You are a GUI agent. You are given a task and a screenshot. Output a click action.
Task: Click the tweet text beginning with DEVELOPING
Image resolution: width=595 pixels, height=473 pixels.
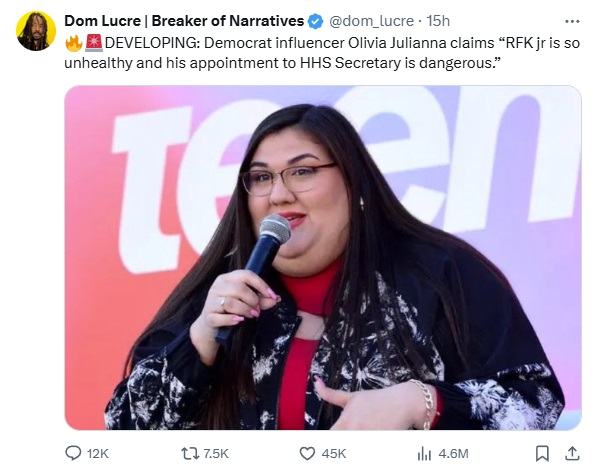tap(322, 52)
